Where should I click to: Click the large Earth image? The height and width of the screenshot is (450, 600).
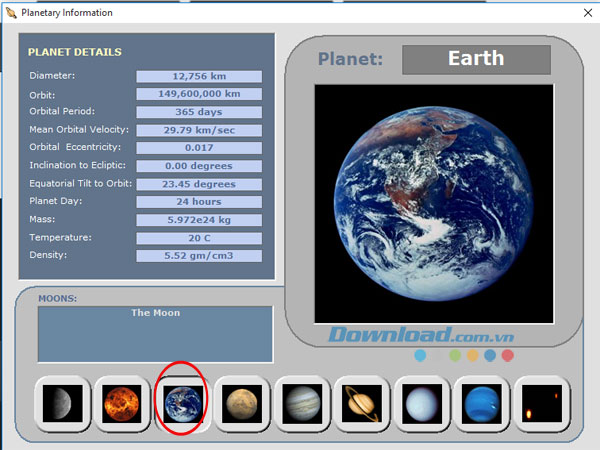(434, 204)
